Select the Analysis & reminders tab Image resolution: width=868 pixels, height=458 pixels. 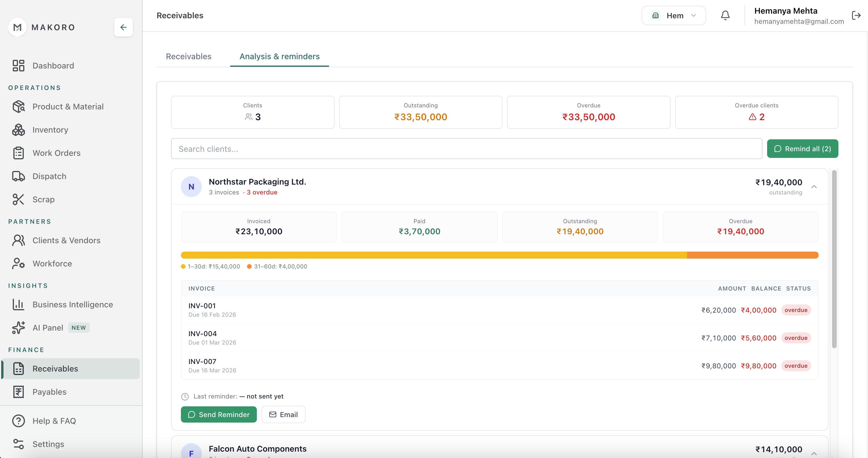coord(279,56)
